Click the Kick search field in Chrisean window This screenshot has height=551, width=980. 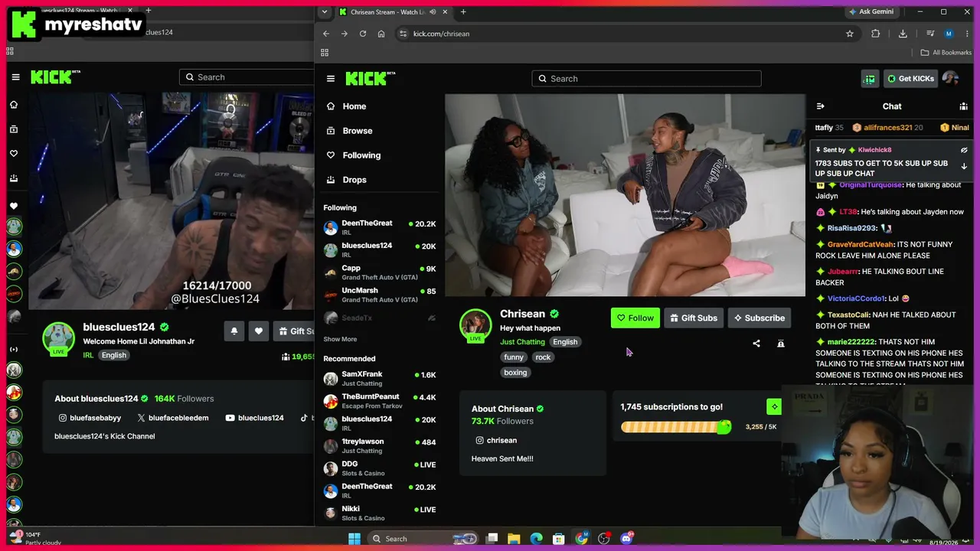coord(646,78)
